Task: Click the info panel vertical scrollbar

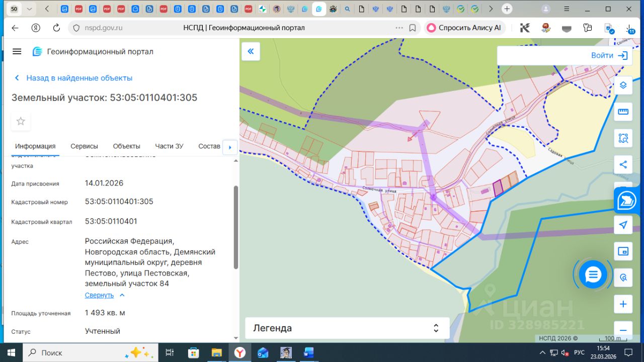Action: (236, 226)
